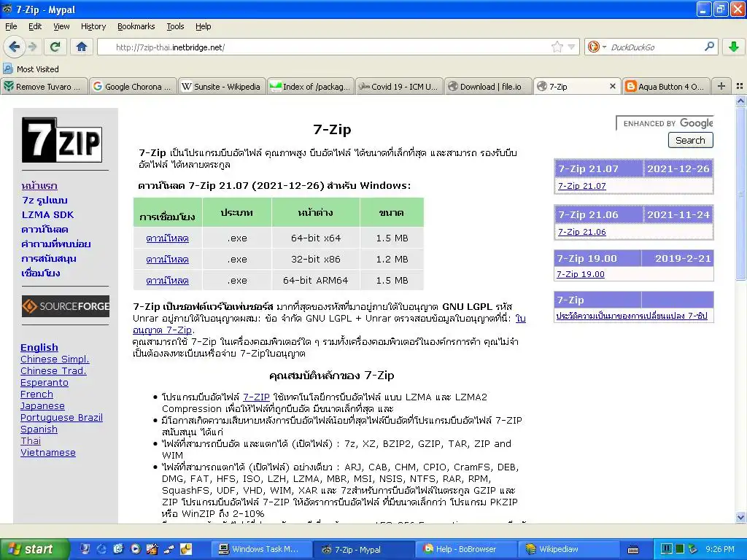
Task: Open the URL history dropdown arrow
Action: 571,47
